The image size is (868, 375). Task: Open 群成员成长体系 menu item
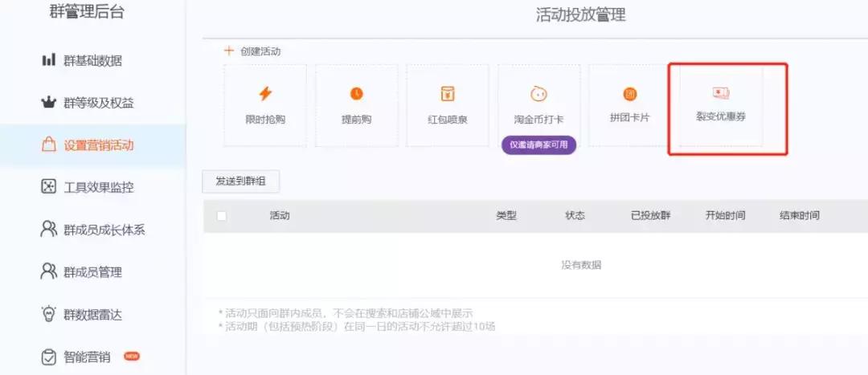[104, 230]
